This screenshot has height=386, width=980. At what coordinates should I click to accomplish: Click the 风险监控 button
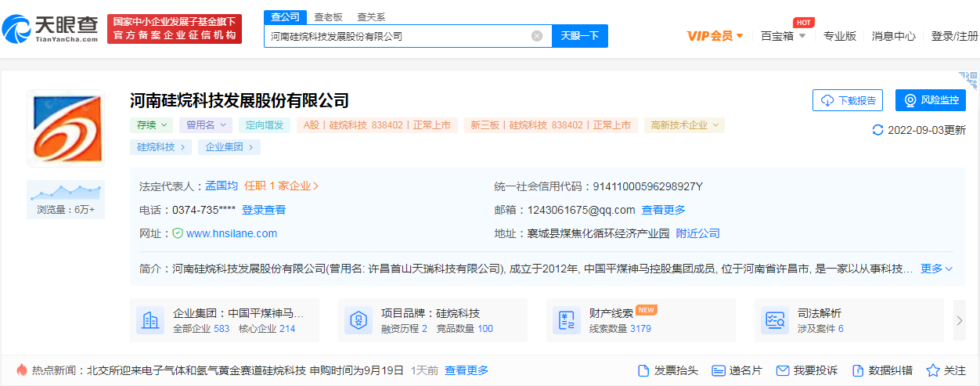click(931, 100)
